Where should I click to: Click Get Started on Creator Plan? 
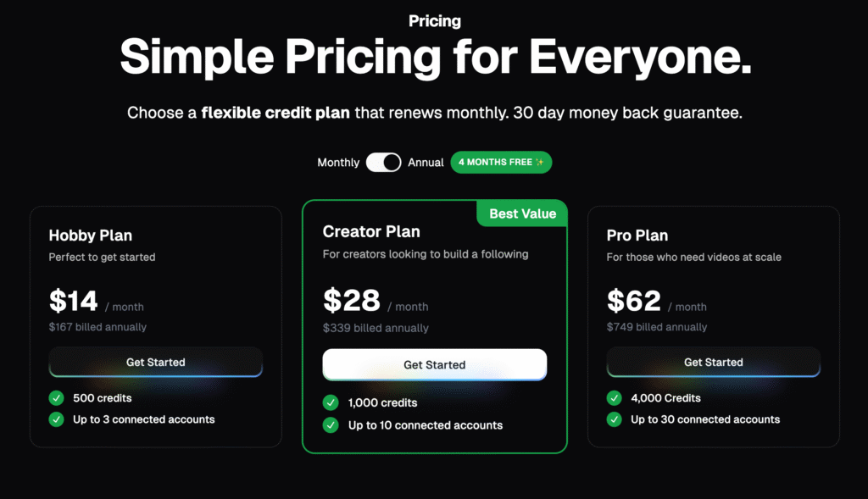pos(435,364)
